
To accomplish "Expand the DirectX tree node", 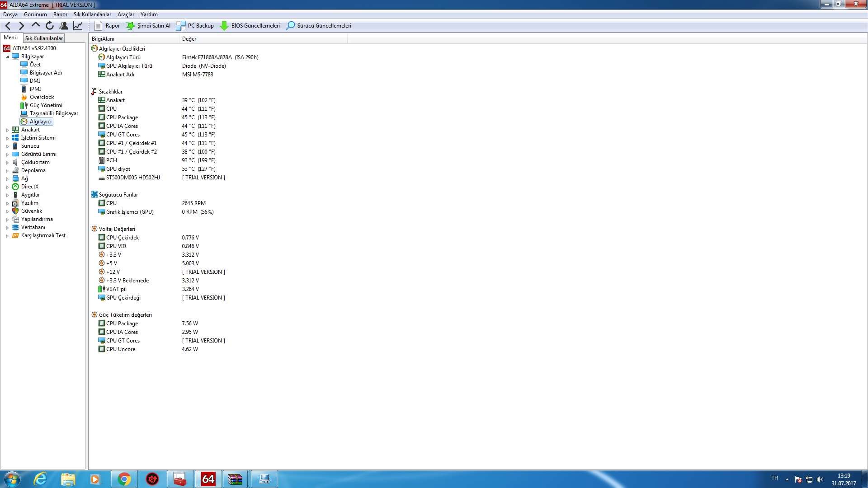I will (x=7, y=187).
